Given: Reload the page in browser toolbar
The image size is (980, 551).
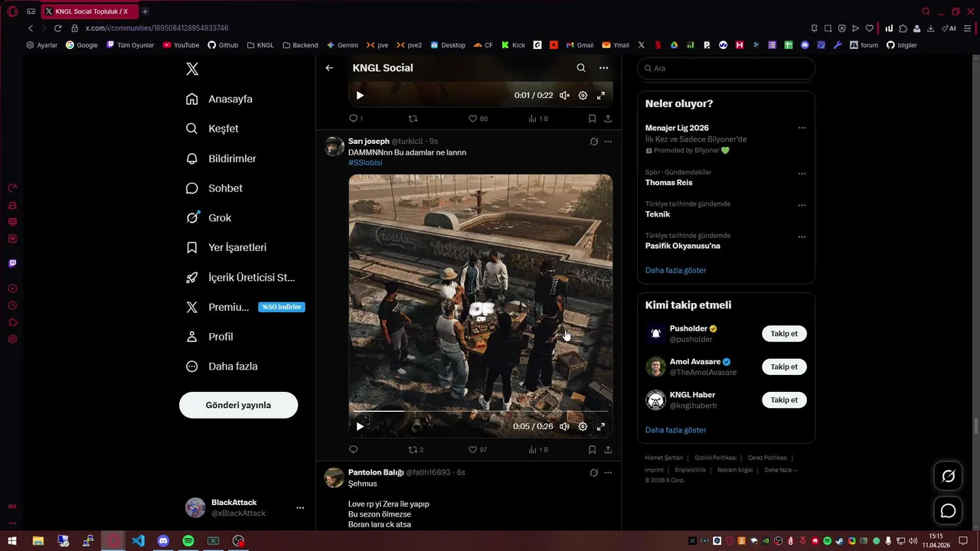Looking at the screenshot, I should coord(57,28).
